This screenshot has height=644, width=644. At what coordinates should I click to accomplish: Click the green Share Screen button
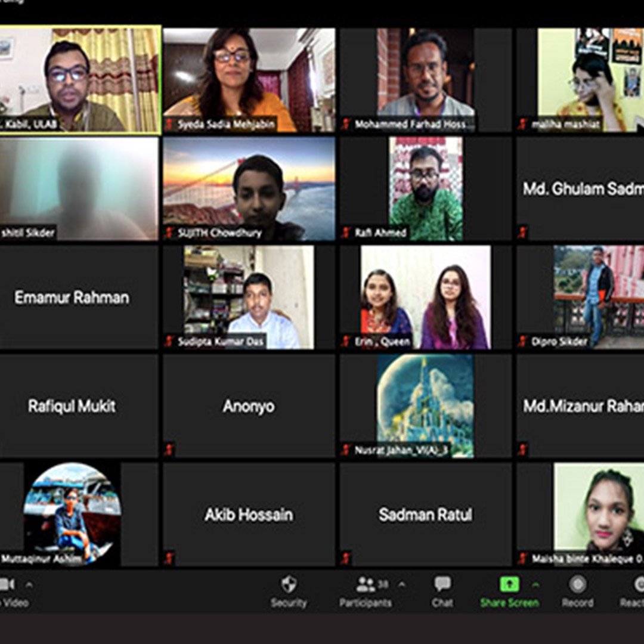pos(509,592)
